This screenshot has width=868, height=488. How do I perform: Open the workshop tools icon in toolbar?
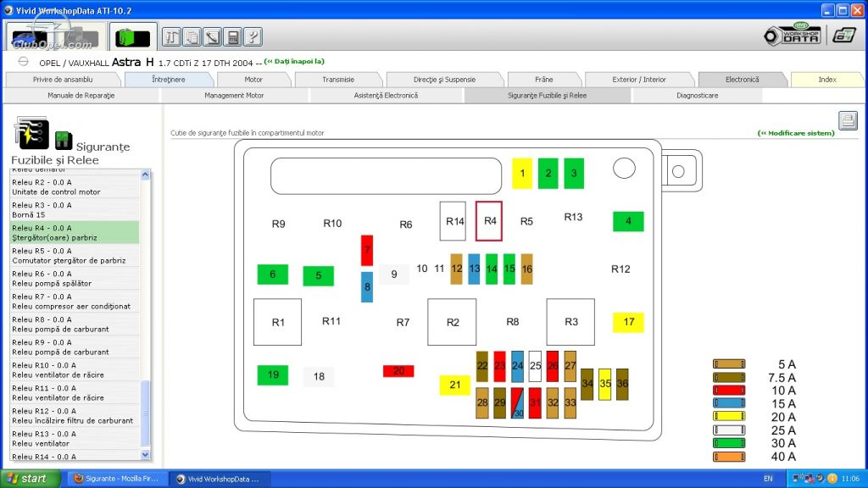click(171, 37)
